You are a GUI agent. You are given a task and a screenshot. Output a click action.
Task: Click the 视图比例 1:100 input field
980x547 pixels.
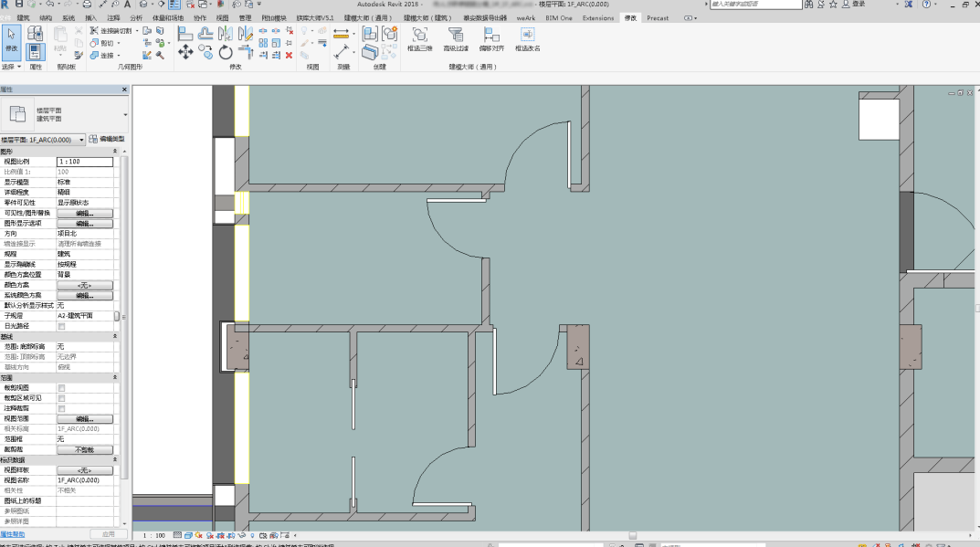click(x=85, y=162)
